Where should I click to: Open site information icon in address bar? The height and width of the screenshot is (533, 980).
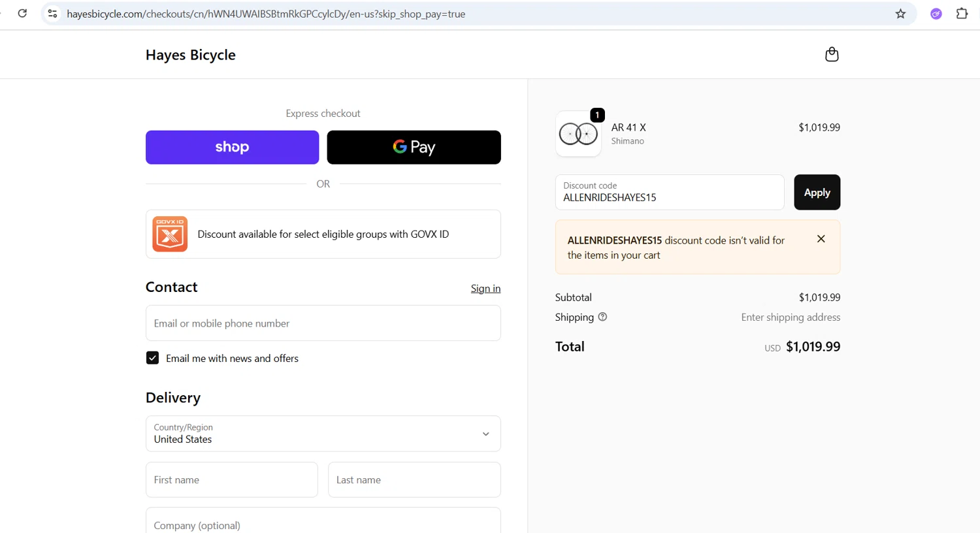point(53,14)
